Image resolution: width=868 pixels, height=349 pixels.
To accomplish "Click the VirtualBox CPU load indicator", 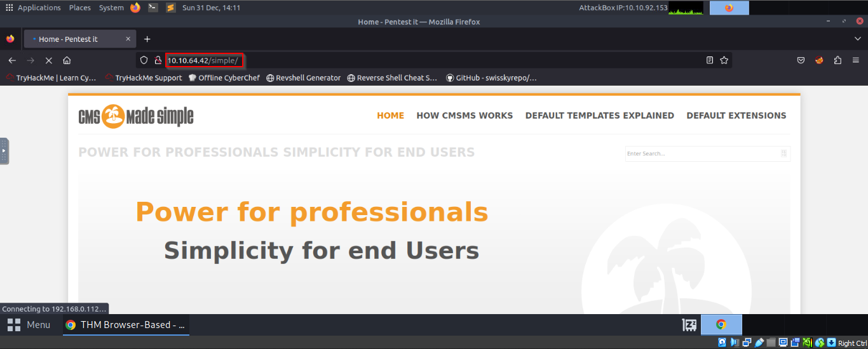I will coord(808,343).
